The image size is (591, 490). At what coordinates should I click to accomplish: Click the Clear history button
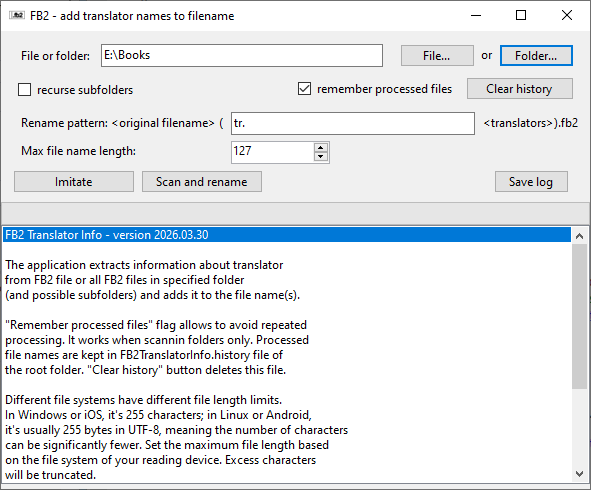tap(520, 89)
